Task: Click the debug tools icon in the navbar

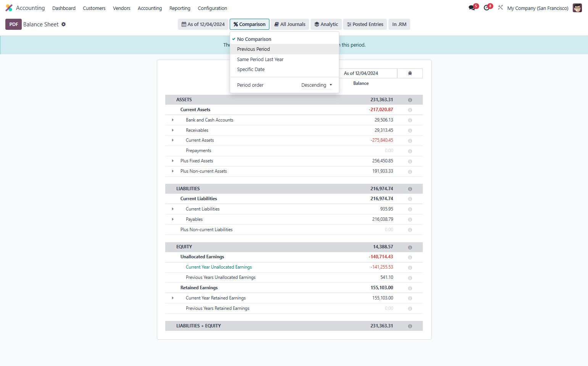Action: pos(500,8)
